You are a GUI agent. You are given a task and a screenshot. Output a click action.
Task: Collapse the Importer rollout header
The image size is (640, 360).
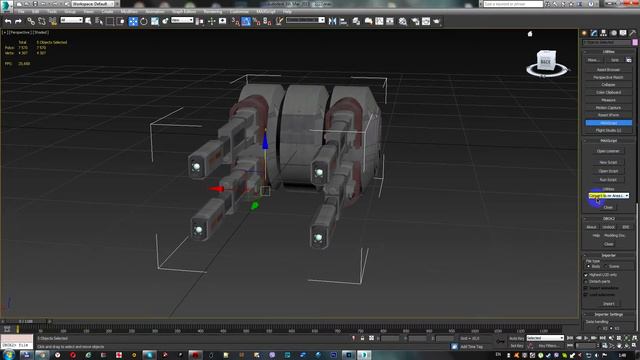(x=608, y=256)
